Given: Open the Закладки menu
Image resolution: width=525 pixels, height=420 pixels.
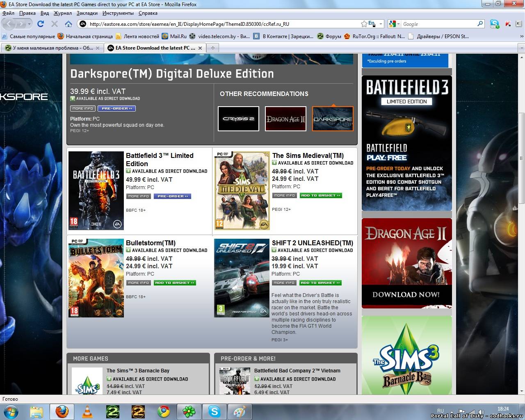Looking at the screenshot, I should click(87, 13).
